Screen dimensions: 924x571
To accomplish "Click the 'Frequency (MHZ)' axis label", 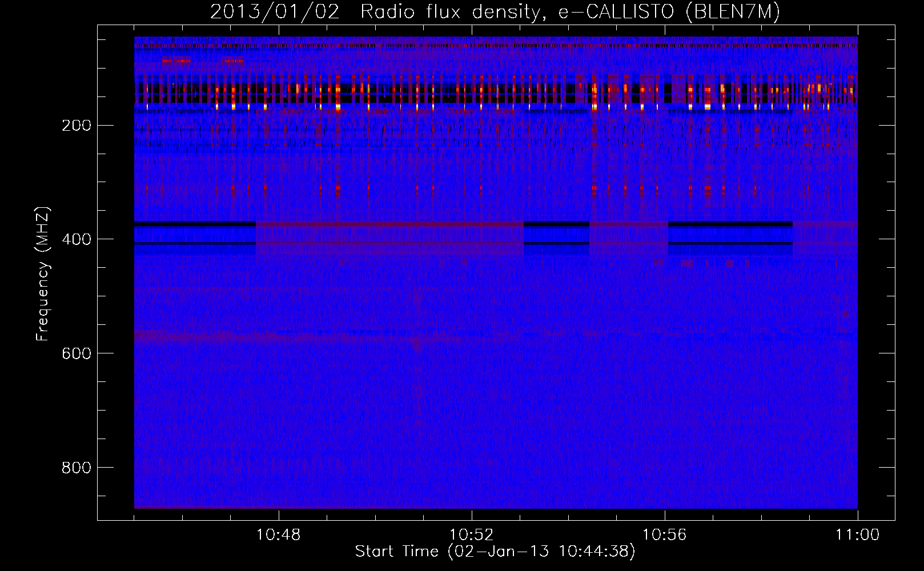I will [43, 274].
